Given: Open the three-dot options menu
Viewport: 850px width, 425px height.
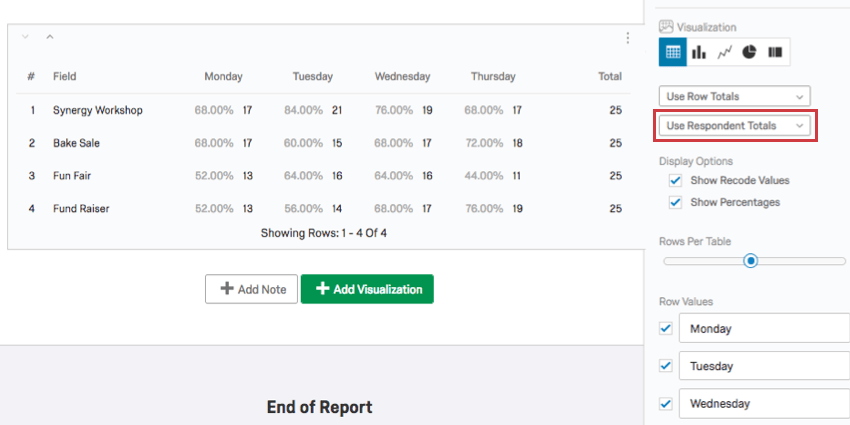Looking at the screenshot, I should click(x=628, y=38).
